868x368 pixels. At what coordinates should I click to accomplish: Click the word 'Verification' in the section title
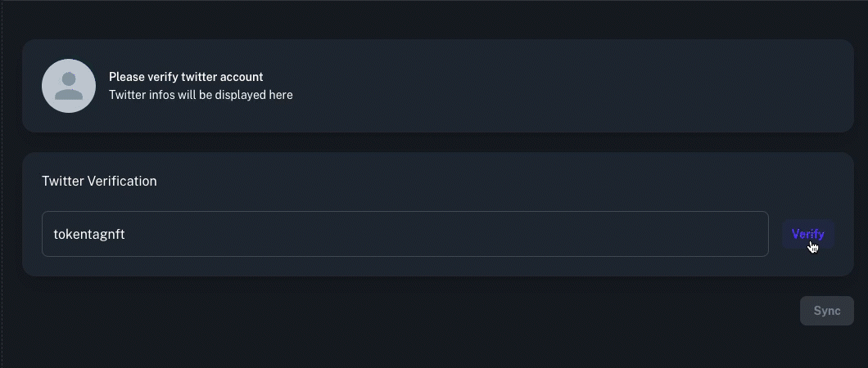point(122,181)
